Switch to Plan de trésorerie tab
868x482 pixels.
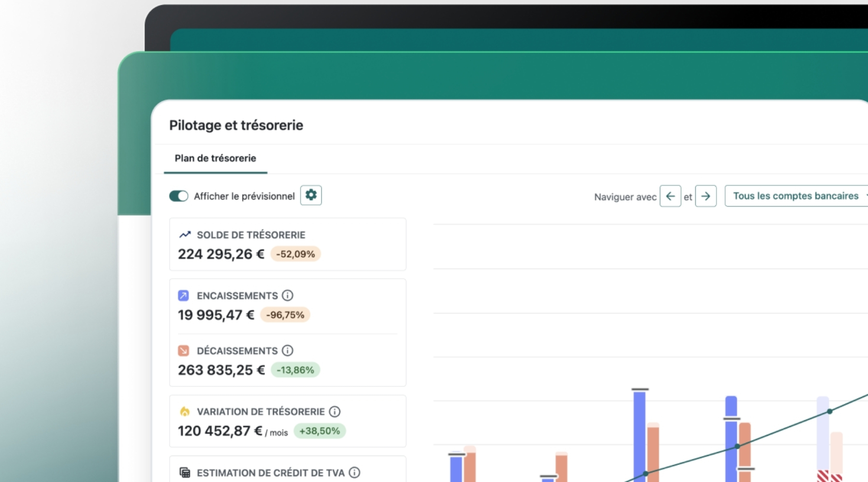pos(215,159)
